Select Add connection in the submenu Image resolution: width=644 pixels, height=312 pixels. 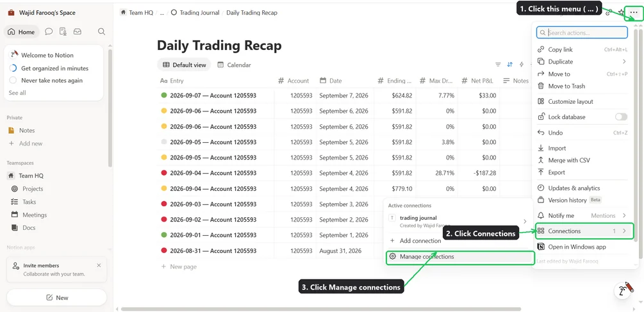458,241
